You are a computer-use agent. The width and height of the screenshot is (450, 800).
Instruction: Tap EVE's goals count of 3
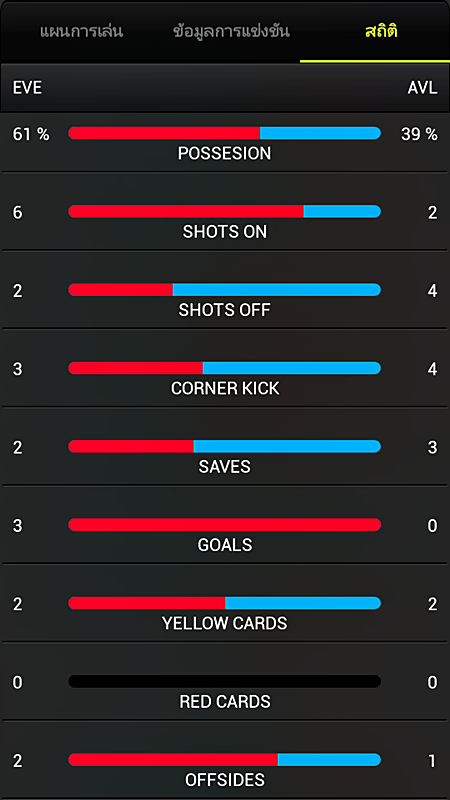click(x=17, y=526)
